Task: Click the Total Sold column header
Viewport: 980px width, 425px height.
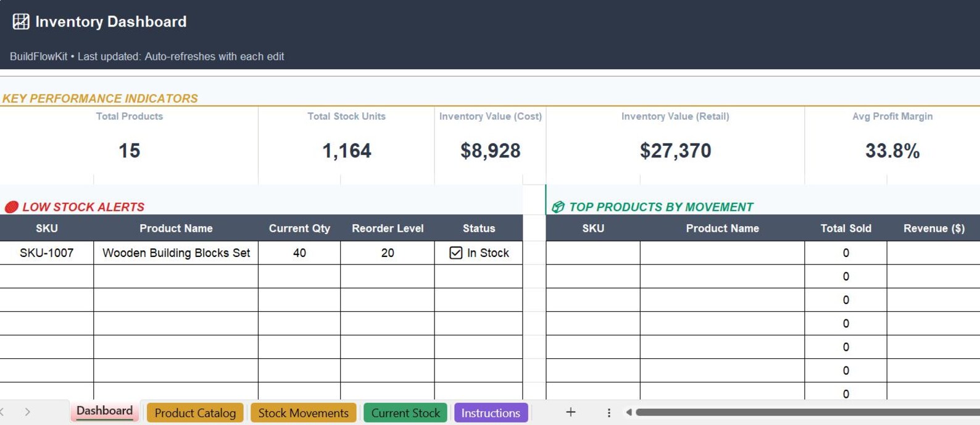Action: (845, 228)
